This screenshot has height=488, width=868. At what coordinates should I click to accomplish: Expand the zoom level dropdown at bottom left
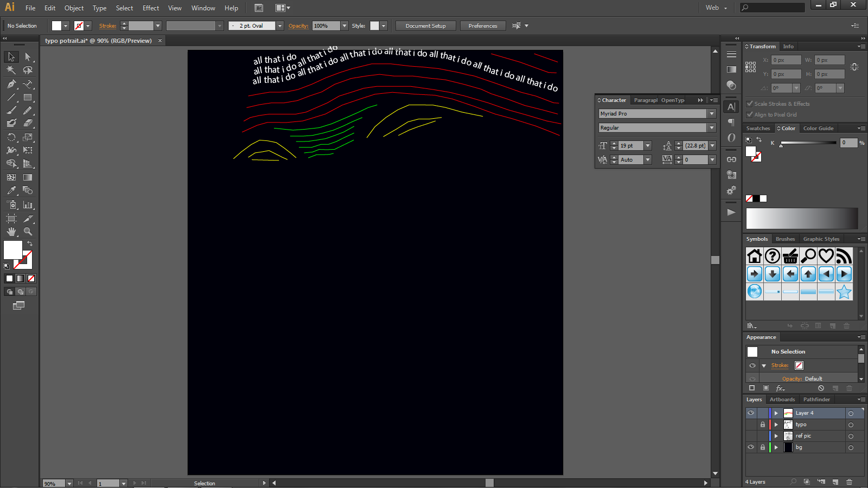click(x=69, y=483)
